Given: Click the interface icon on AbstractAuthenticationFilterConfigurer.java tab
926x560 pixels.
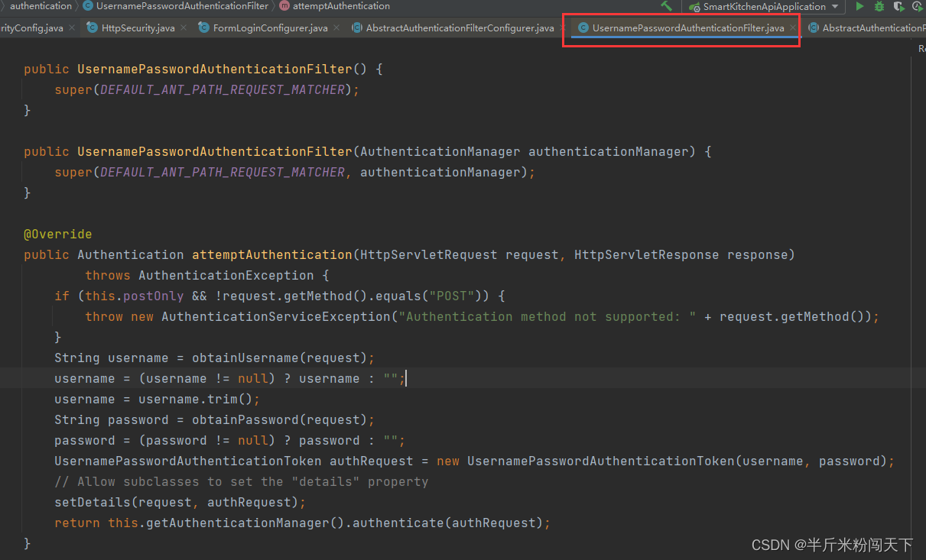Looking at the screenshot, I should tap(356, 27).
